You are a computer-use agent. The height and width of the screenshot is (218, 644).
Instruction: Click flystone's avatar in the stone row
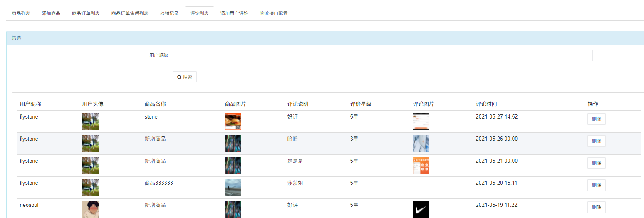tap(90, 121)
